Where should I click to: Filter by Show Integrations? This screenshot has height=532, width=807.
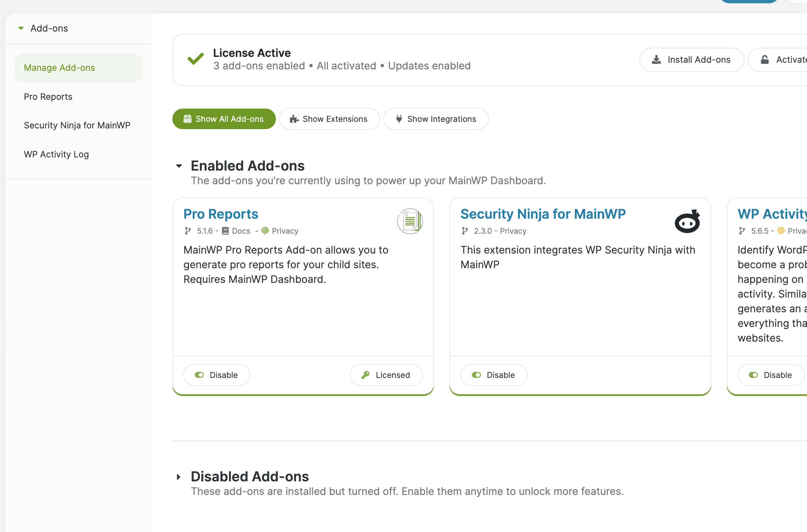coord(436,119)
